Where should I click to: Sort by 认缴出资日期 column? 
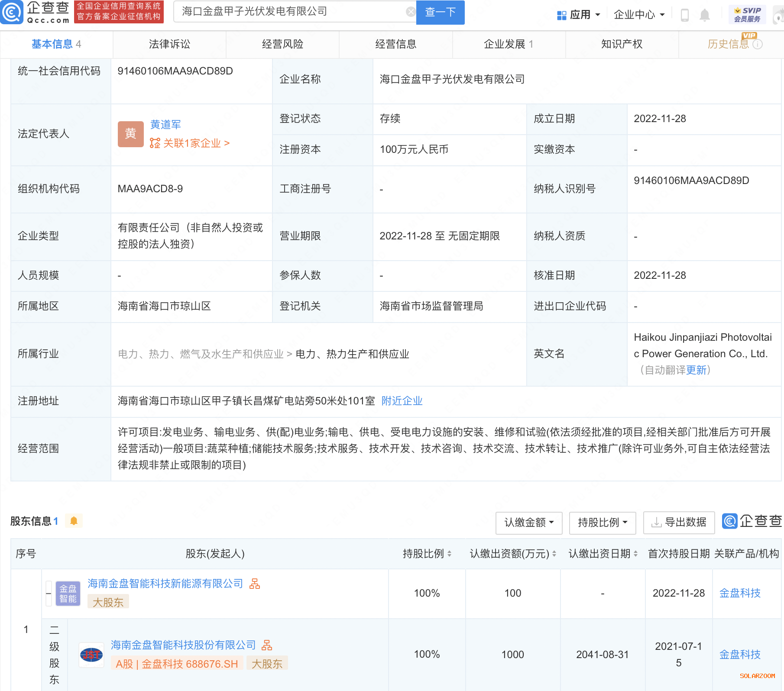[x=635, y=554]
